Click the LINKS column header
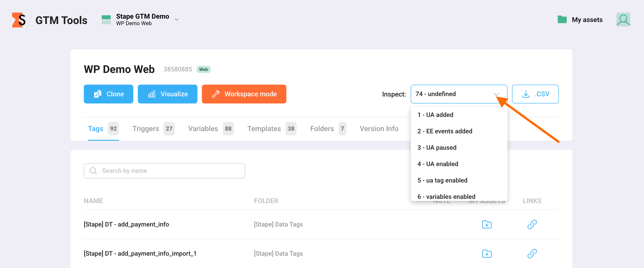Image resolution: width=644 pixels, height=268 pixels. (532, 201)
